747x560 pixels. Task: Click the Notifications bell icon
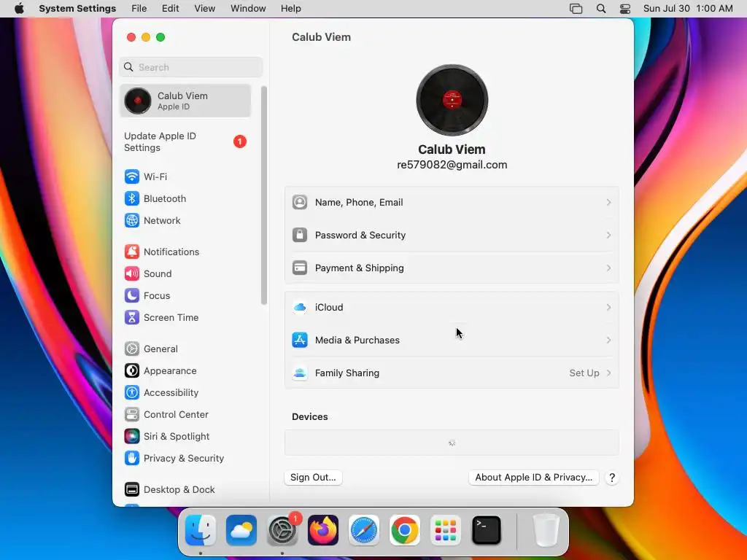click(x=132, y=252)
